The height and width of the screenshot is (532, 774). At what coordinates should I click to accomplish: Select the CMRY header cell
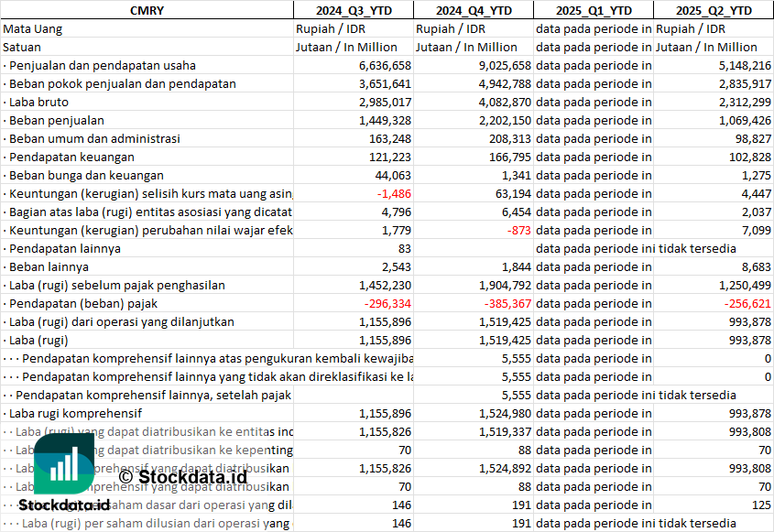147,10
